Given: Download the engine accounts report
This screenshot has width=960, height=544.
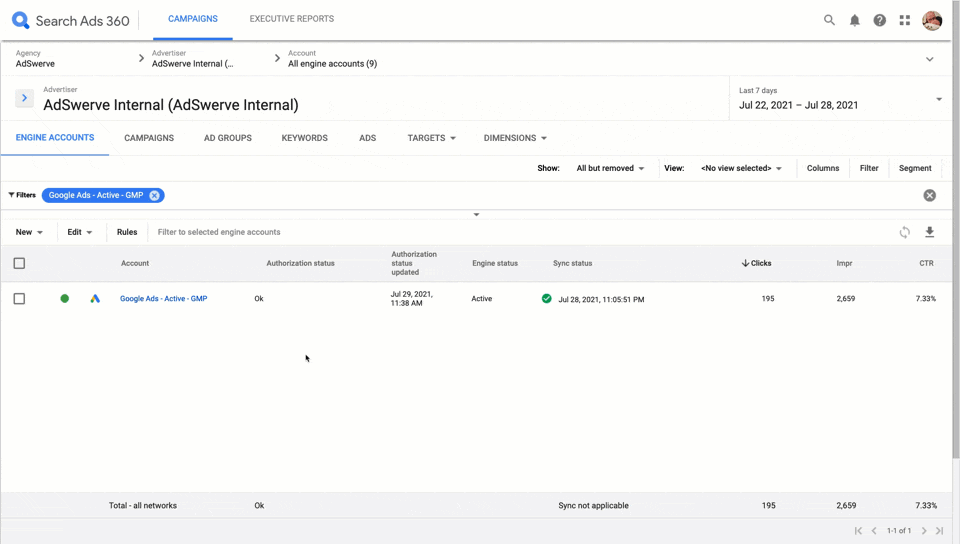Looking at the screenshot, I should (x=929, y=232).
